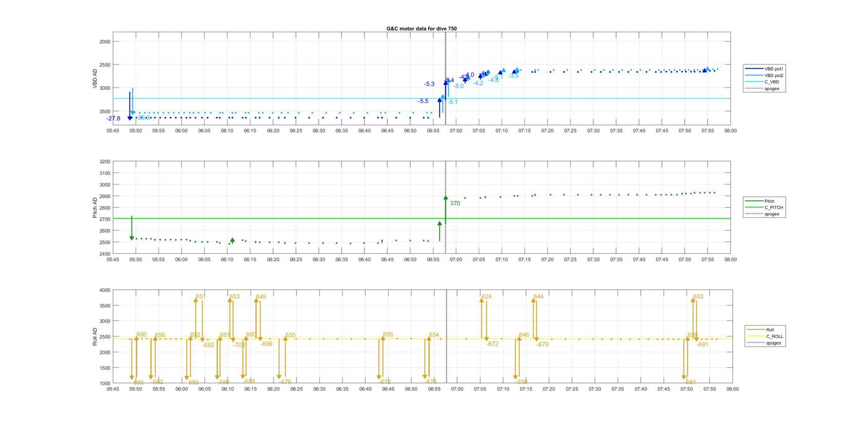Image resolution: width=868 pixels, height=430 pixels.
Task: Click the '646' roll data label
Action: [x=524, y=334]
